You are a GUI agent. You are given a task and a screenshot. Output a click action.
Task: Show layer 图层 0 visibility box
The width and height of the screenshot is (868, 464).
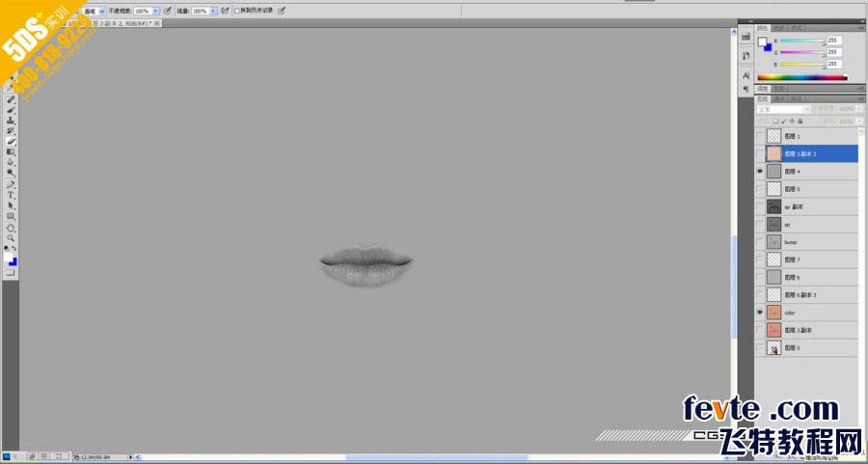(x=760, y=347)
